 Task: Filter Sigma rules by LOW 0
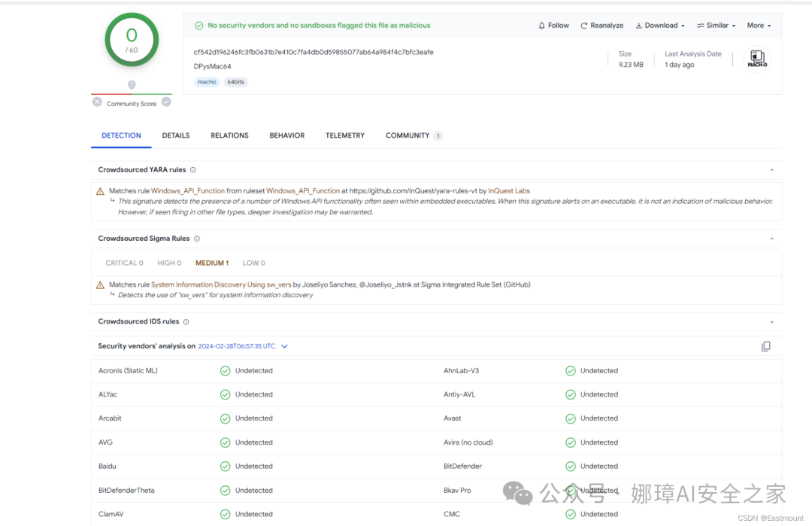tap(254, 263)
